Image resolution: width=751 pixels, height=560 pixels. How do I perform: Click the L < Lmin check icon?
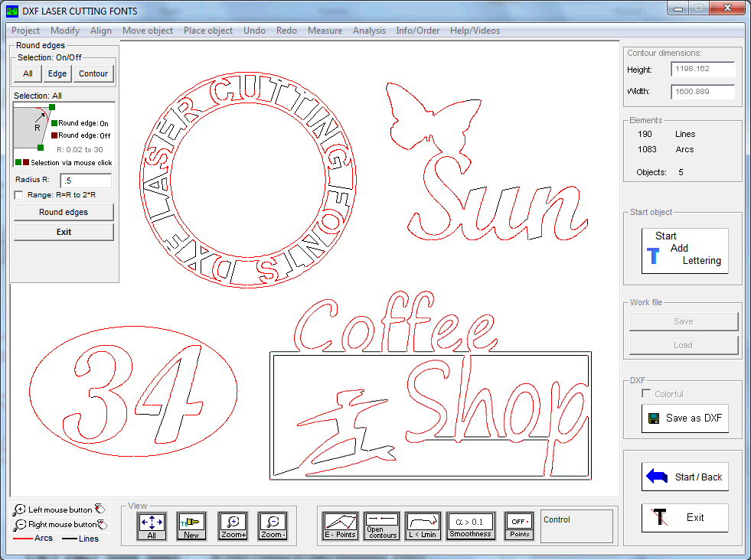(x=423, y=526)
